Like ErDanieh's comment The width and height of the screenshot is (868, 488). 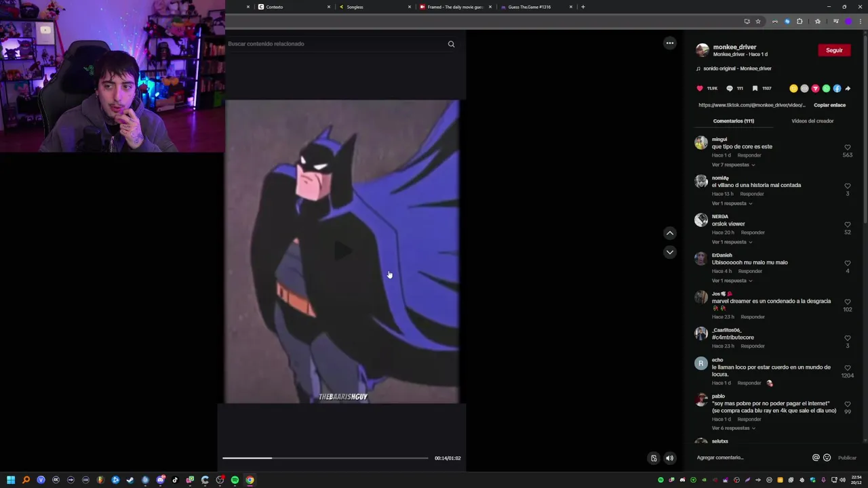(847, 263)
